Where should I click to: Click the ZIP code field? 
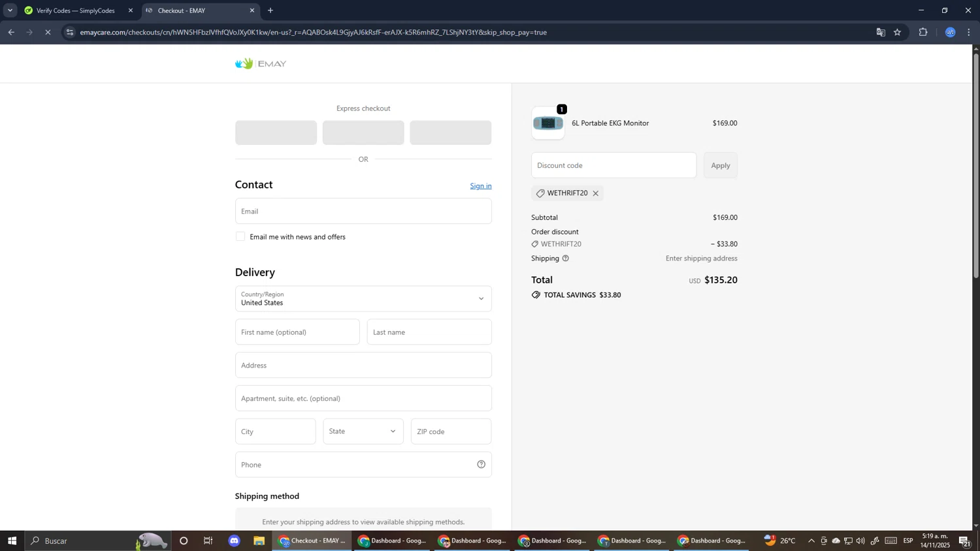point(451,432)
